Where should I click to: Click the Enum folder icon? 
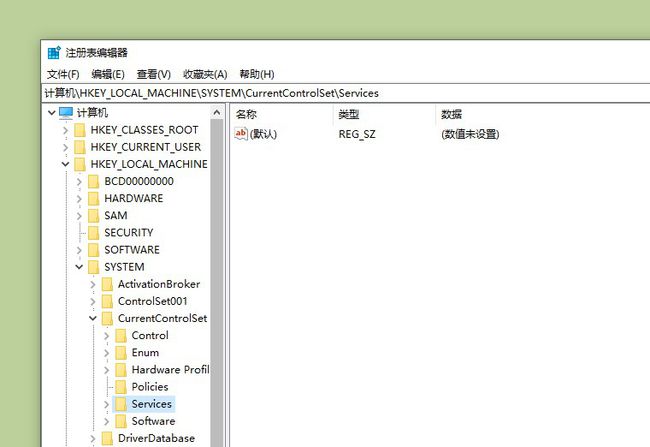point(121,353)
